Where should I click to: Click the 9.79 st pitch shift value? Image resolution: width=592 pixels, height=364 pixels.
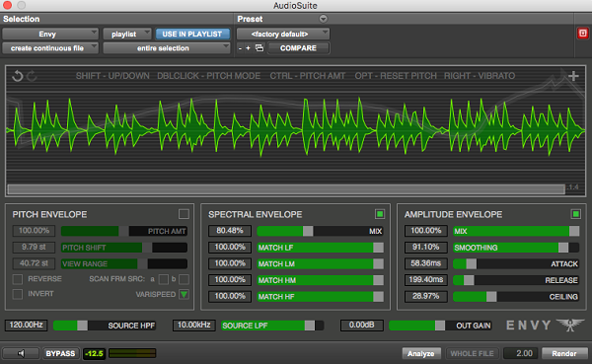point(34,247)
